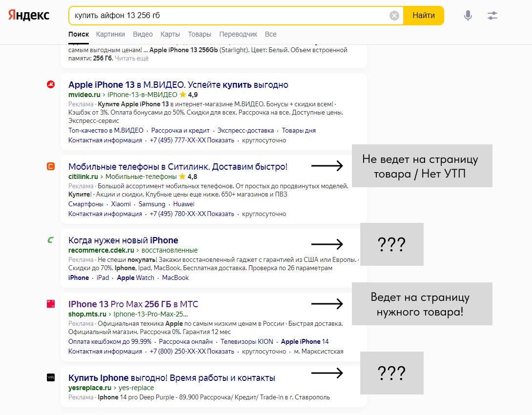Click the M.Video favicon
This screenshot has width=532, height=415.
tap(51, 84)
